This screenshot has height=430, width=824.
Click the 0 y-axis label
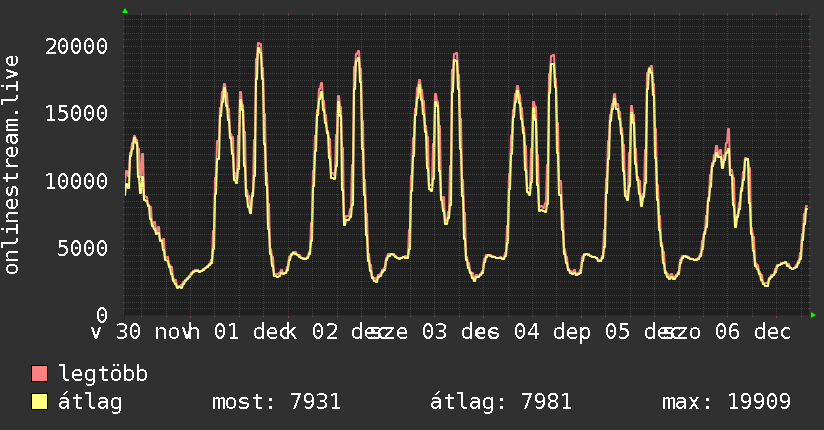(x=102, y=315)
